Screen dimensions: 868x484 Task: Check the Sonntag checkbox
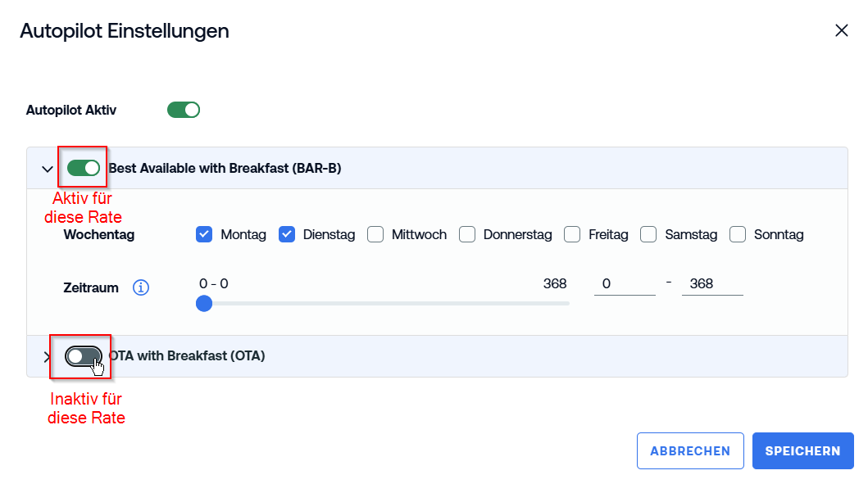click(738, 234)
